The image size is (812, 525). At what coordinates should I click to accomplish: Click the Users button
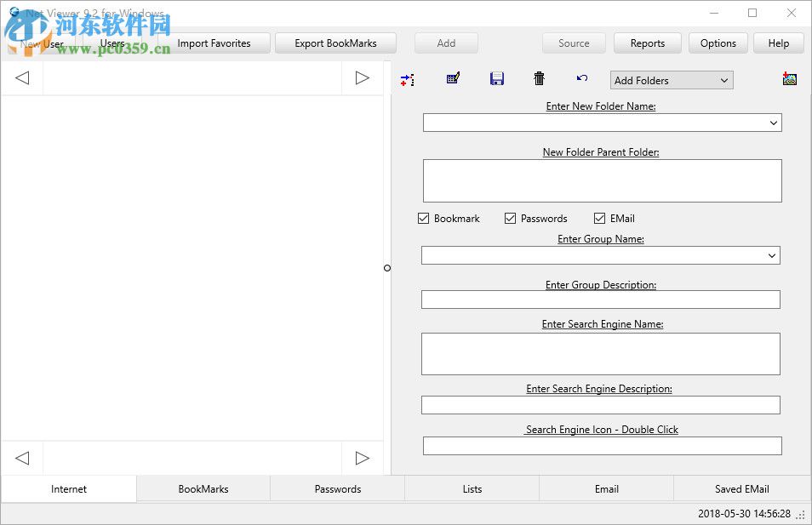click(112, 43)
